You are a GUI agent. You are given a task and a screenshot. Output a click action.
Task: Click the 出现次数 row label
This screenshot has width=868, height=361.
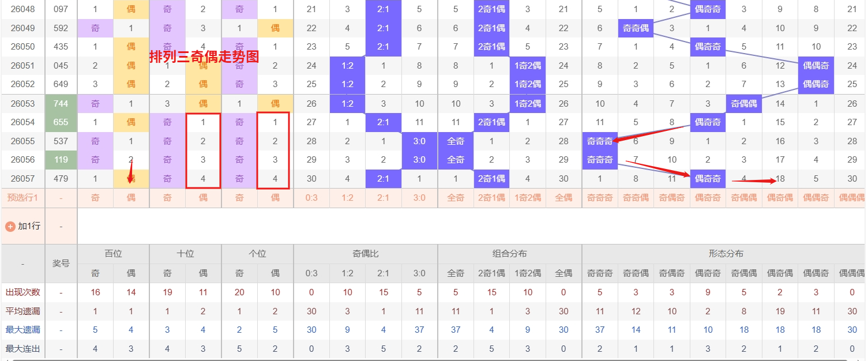[22, 292]
